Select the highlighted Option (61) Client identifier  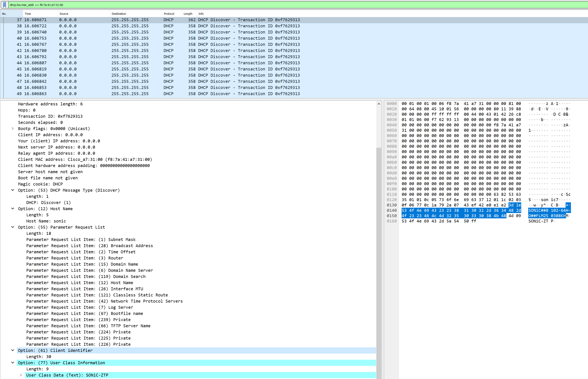point(55,350)
